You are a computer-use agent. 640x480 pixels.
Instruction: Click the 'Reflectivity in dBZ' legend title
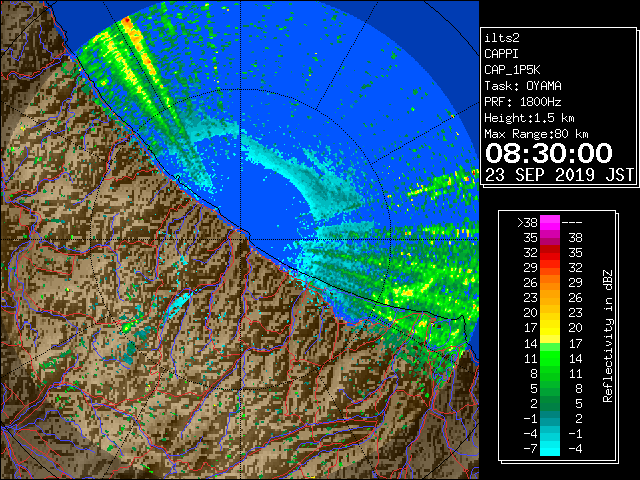click(x=608, y=336)
